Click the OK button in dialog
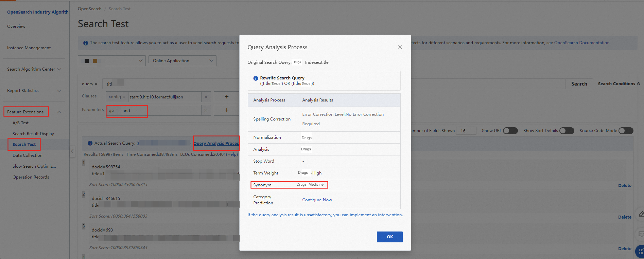Viewport: 644px width, 259px height. [x=389, y=237]
